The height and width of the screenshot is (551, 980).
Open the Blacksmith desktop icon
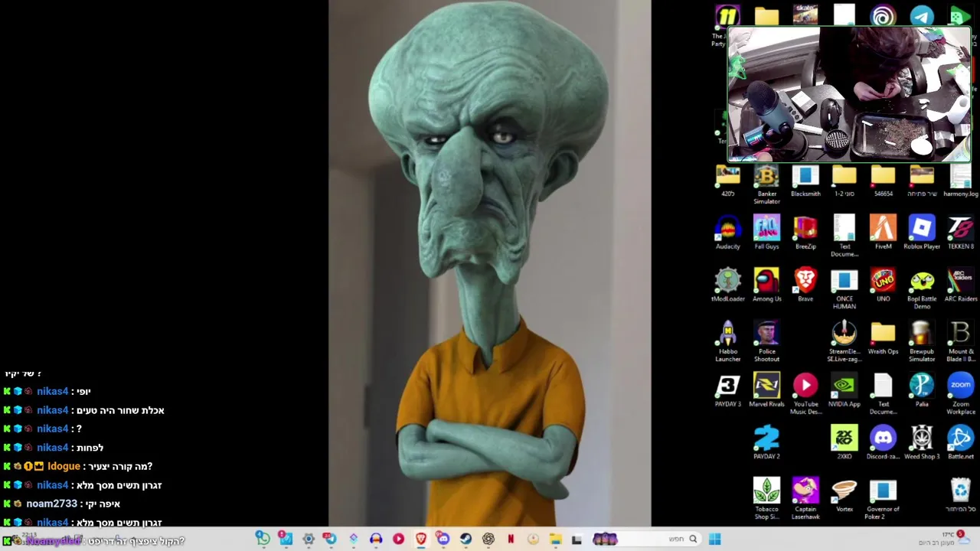tap(805, 181)
